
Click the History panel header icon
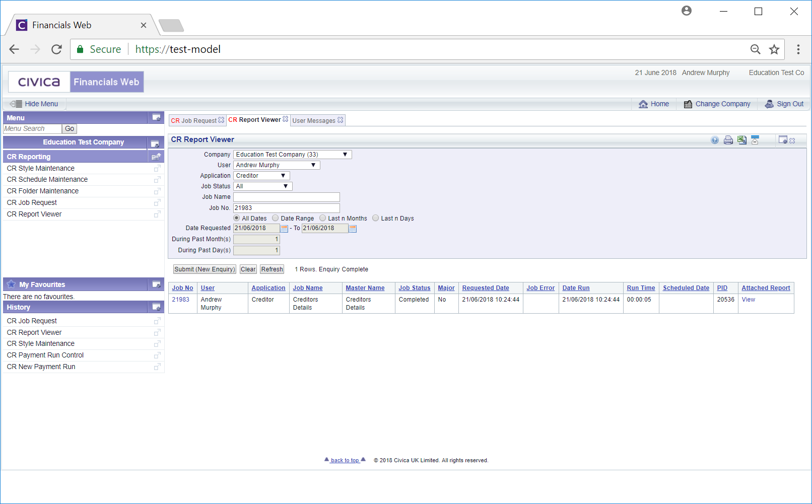point(156,307)
